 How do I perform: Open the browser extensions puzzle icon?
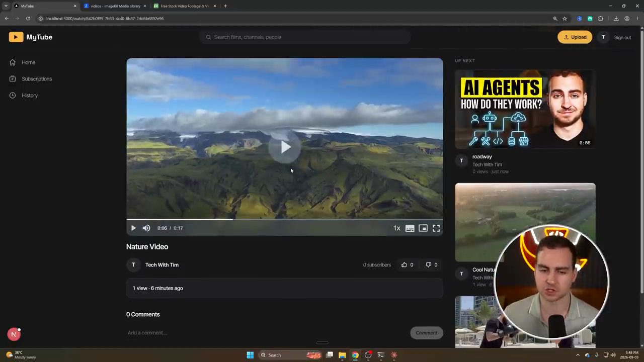click(x=601, y=19)
